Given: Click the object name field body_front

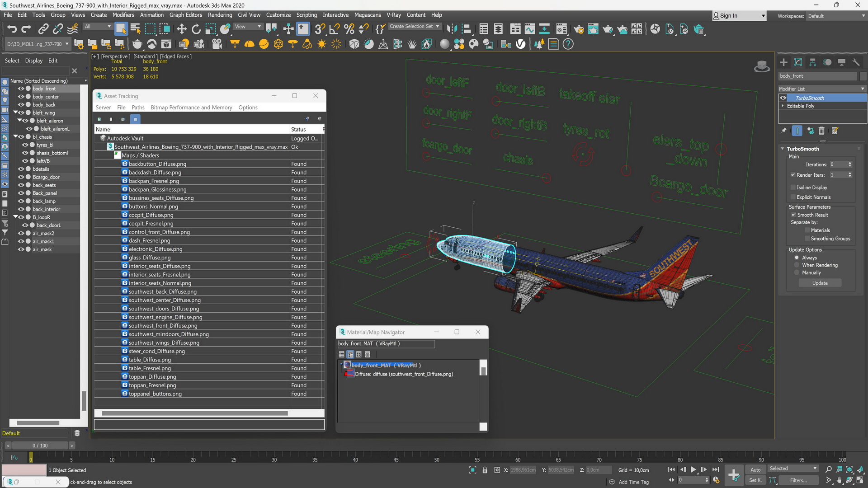Looking at the screenshot, I should click(x=817, y=76).
